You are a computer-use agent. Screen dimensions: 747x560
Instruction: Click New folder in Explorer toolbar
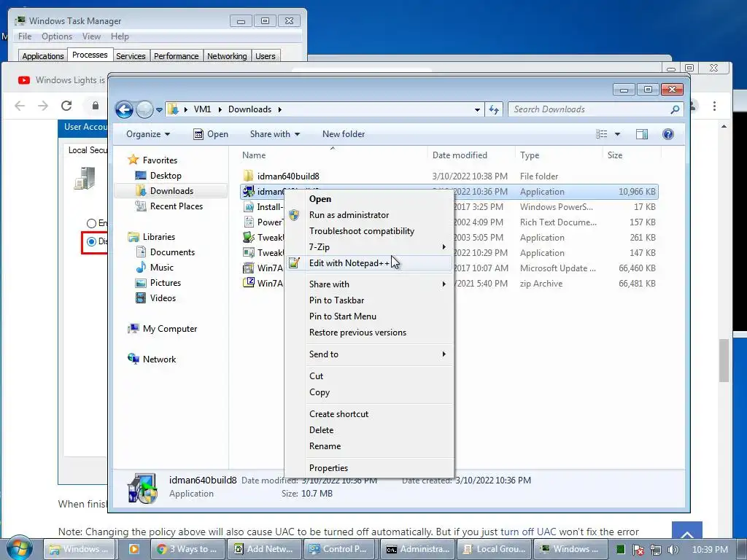pyautogui.click(x=344, y=134)
